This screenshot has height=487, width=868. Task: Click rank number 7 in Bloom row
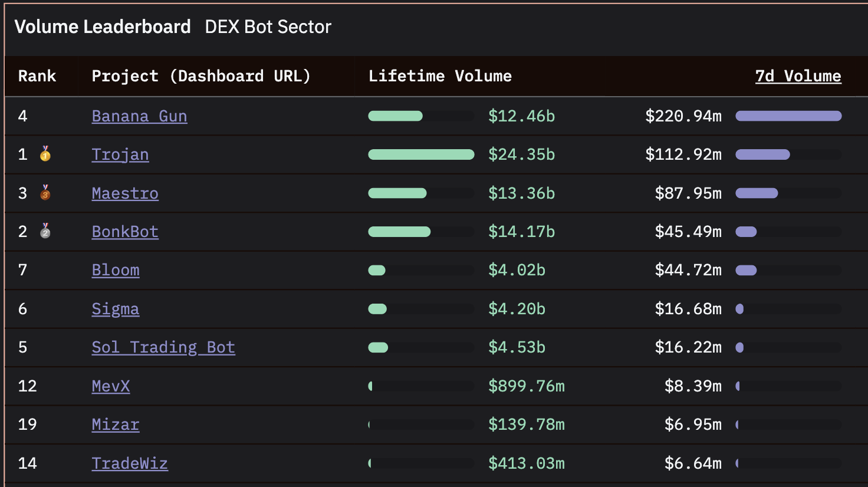pos(23,270)
